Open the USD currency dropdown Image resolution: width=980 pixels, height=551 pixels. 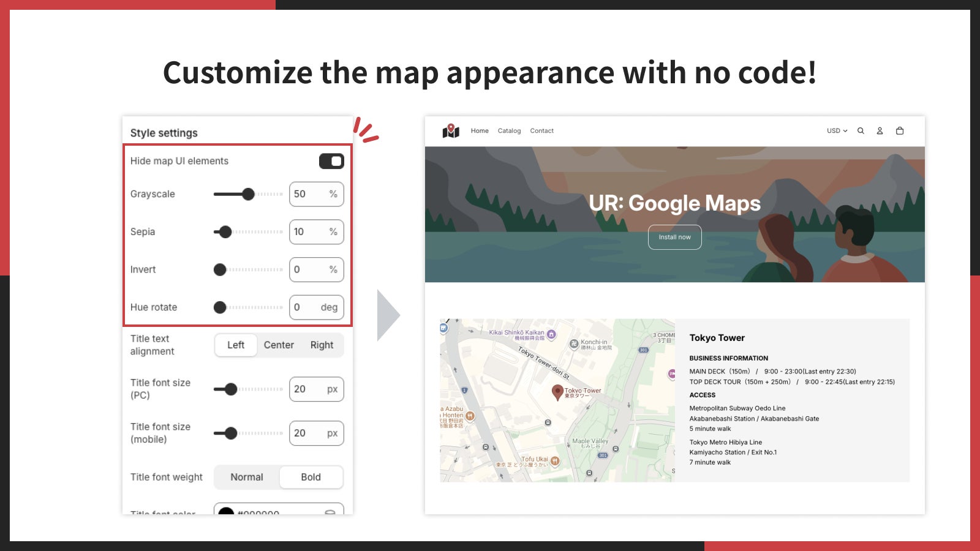[x=837, y=131]
